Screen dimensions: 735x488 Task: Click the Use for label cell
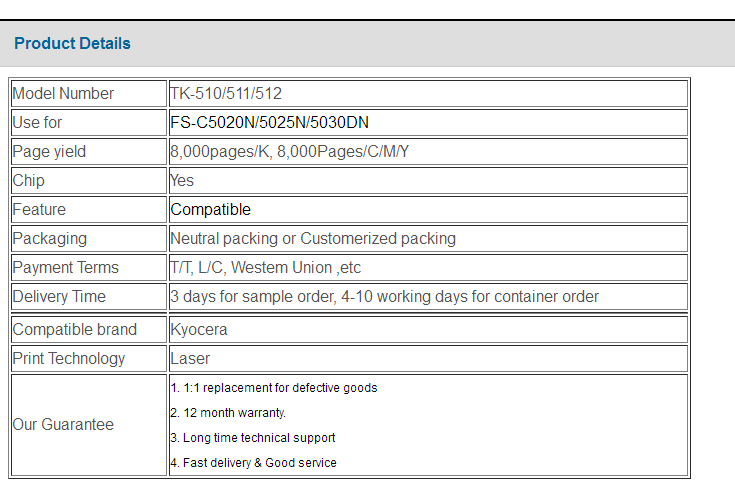(89, 123)
